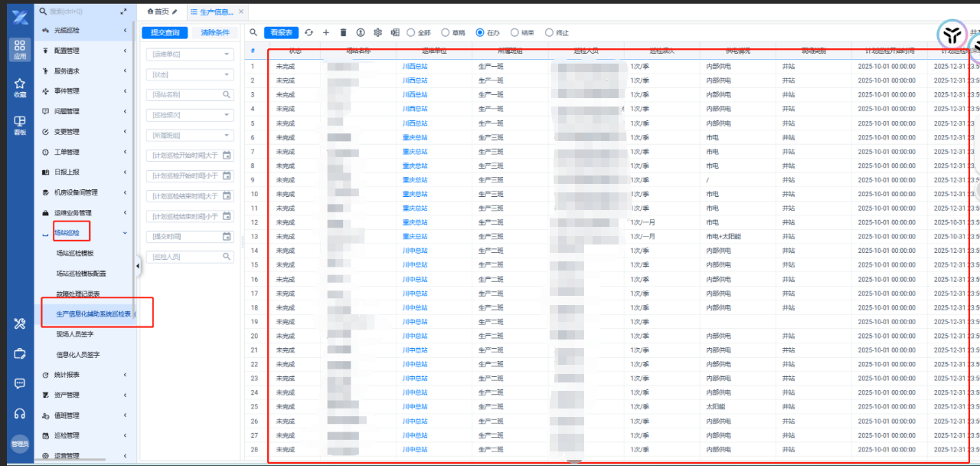Open 看板 dashboard icon in left rail
This screenshot has width=980, height=466.
click(x=20, y=124)
